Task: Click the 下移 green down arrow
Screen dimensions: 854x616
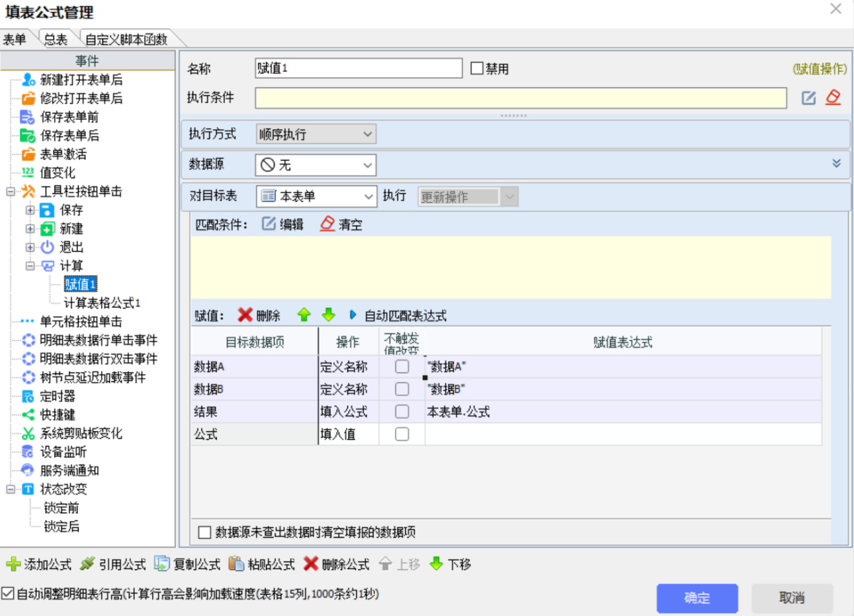Action: click(x=437, y=564)
